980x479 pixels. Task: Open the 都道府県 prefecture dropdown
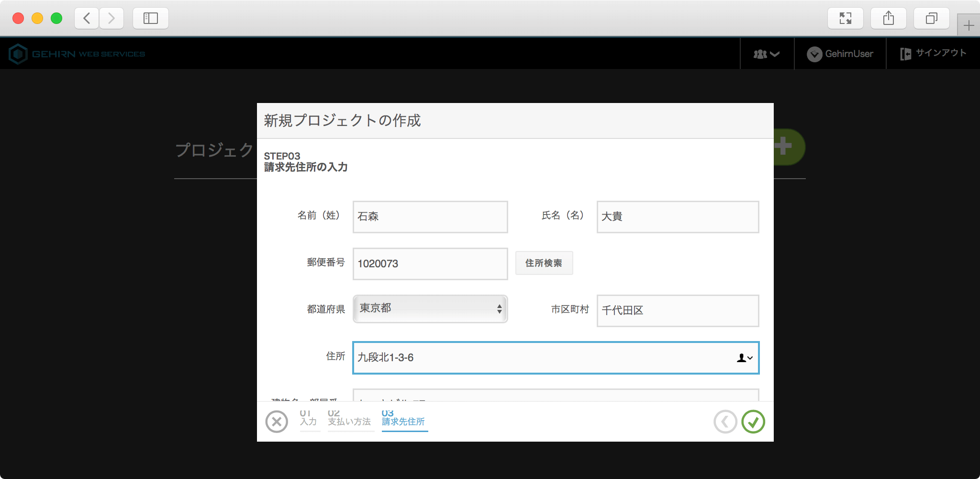pyautogui.click(x=430, y=309)
